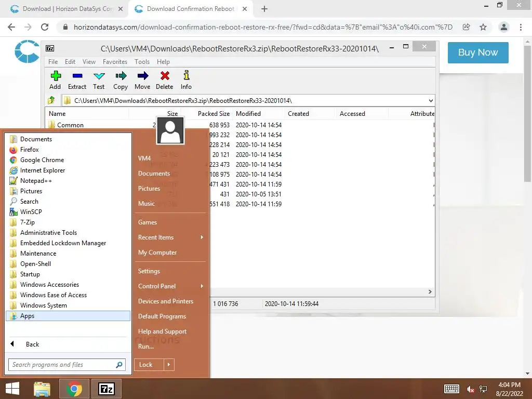The height and width of the screenshot is (399, 532).
Task: Click the Chrome profile avatar icon
Action: pos(504,27)
